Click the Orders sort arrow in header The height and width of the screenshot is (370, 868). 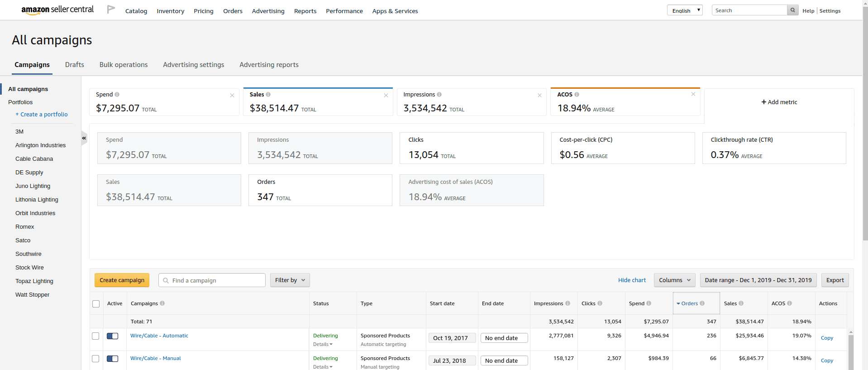(678, 304)
